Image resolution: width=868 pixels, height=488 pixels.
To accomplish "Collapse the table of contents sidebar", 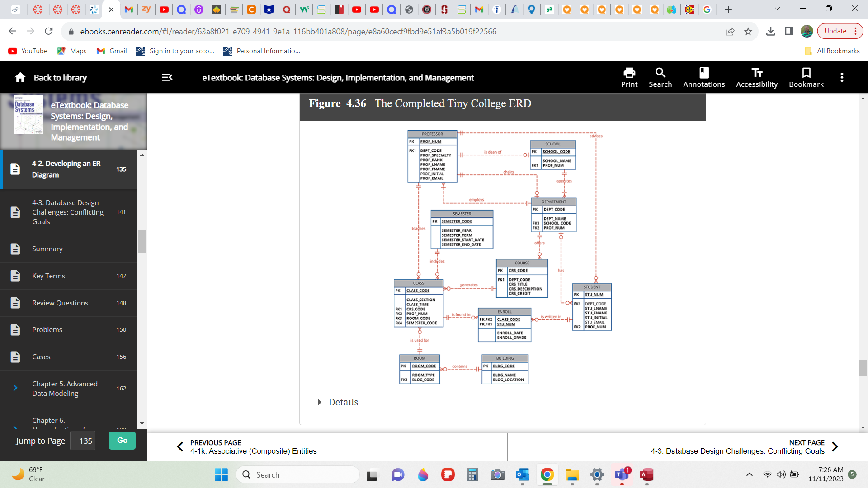I will pos(167,77).
